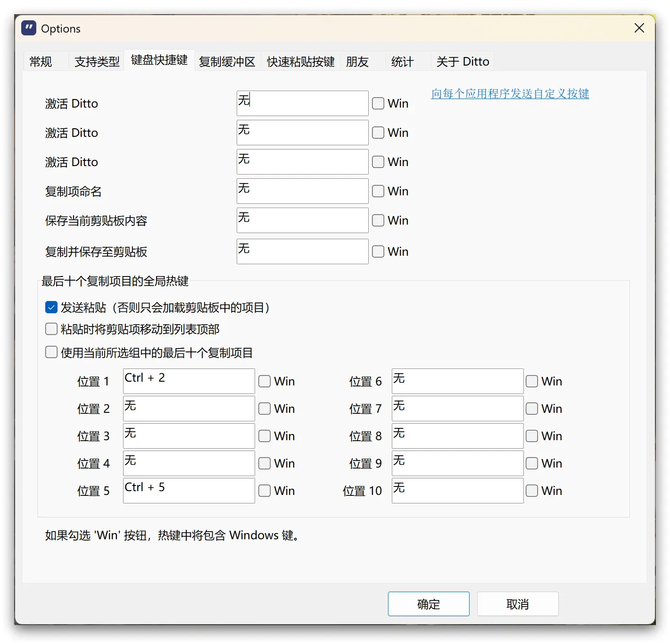670x644 pixels.
Task: Tick the Win checkbox for 位置 1
Action: coord(265,381)
